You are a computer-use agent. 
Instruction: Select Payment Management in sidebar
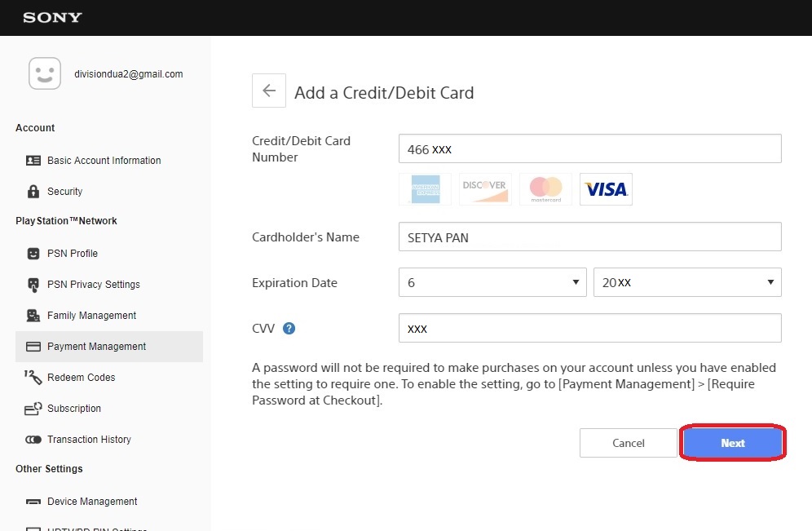[109, 347]
